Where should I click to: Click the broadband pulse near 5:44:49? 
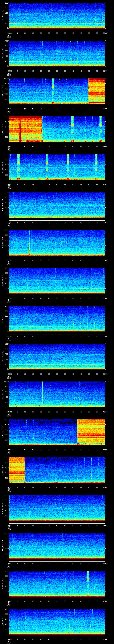point(88,584)
